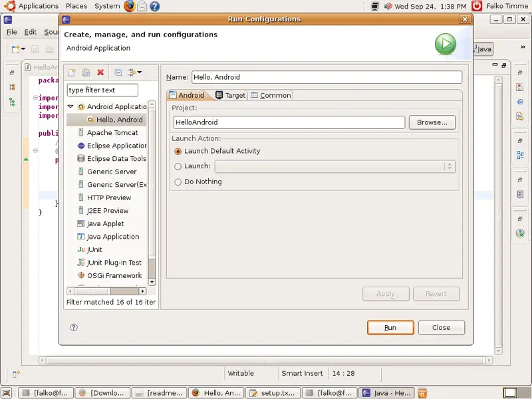
Task: Open the Places menu
Action: (x=76, y=6)
